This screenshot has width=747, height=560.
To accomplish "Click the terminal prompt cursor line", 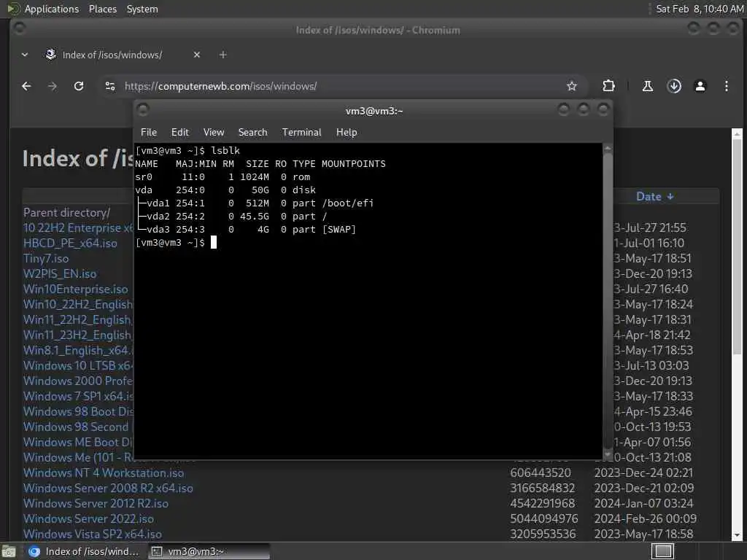I will (176, 243).
